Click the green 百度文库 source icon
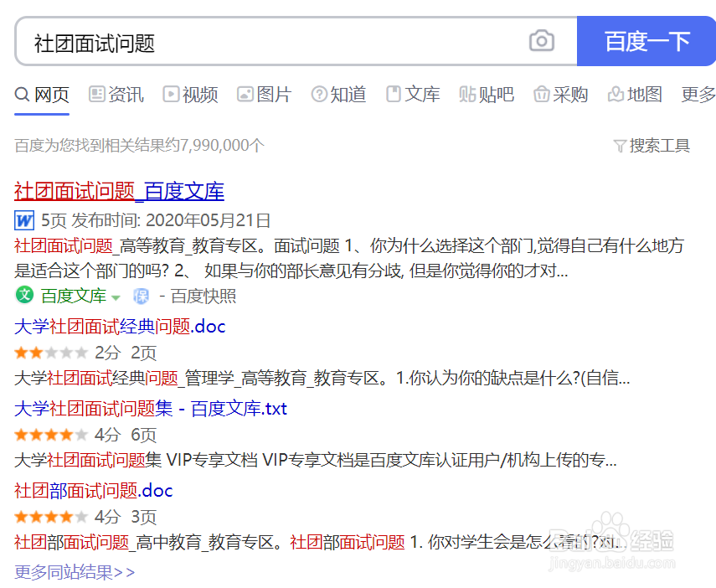 point(24,295)
